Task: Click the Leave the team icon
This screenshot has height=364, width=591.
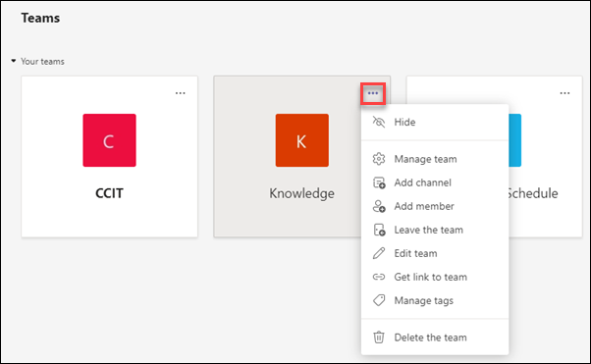Action: click(x=379, y=230)
